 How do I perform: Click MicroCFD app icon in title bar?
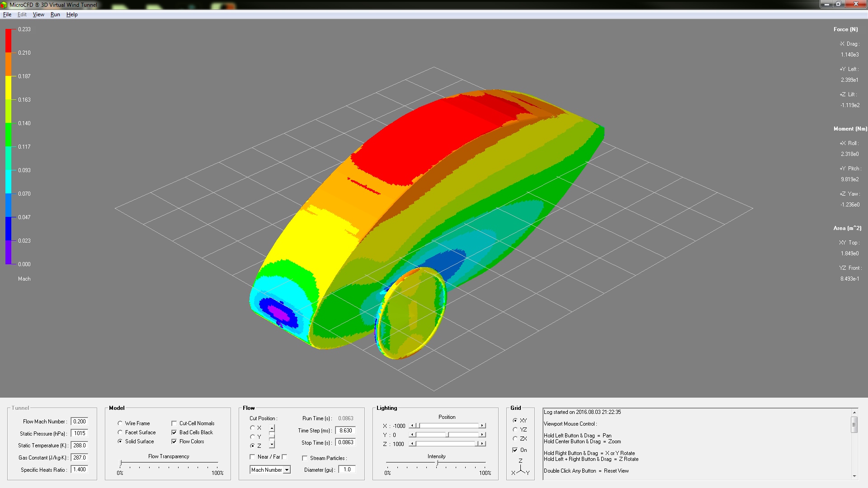coord(5,5)
